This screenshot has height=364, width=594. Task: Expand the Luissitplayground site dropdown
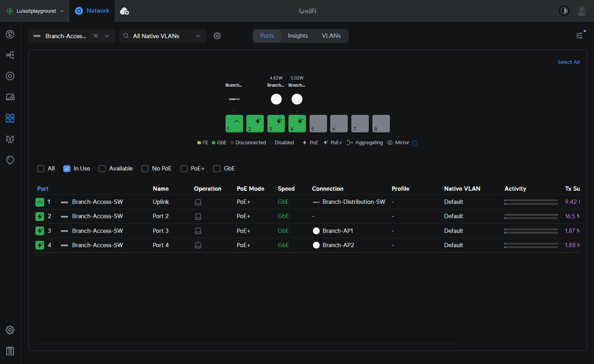35,11
